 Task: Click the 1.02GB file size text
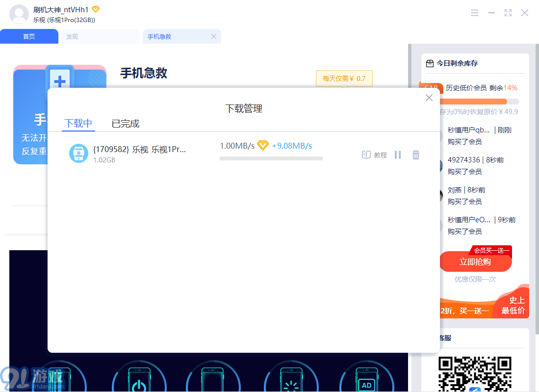coord(104,160)
